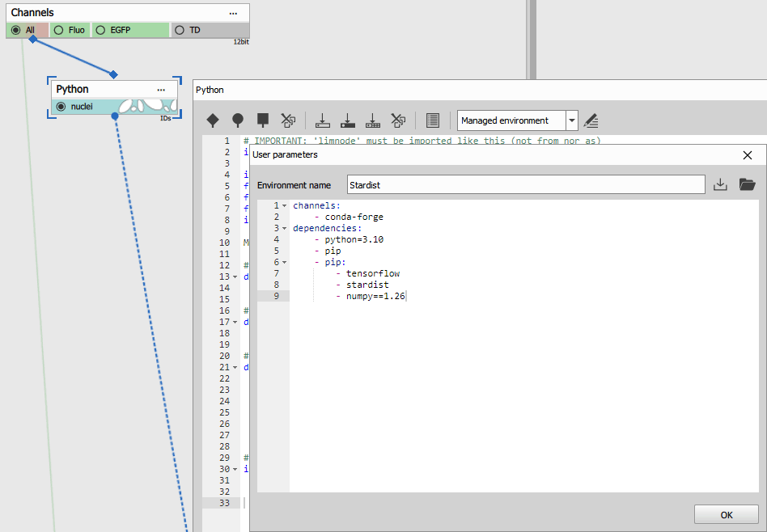
Task: Click the 'python=3.10' dependency line
Action: pyautogui.click(x=354, y=239)
